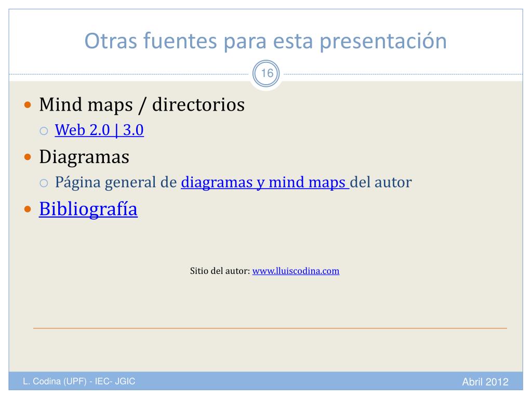Visit www.lluiscodina.com author site link
The width and height of the screenshot is (532, 399).
point(296,271)
